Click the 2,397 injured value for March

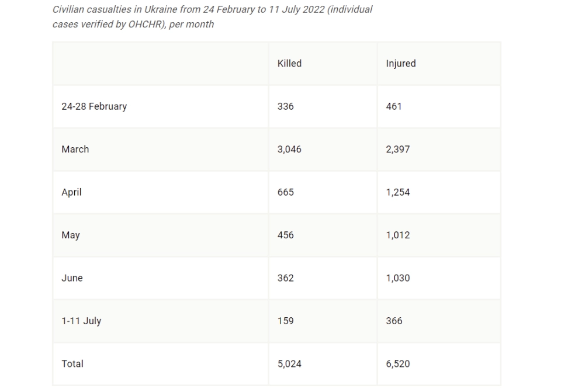click(x=398, y=150)
